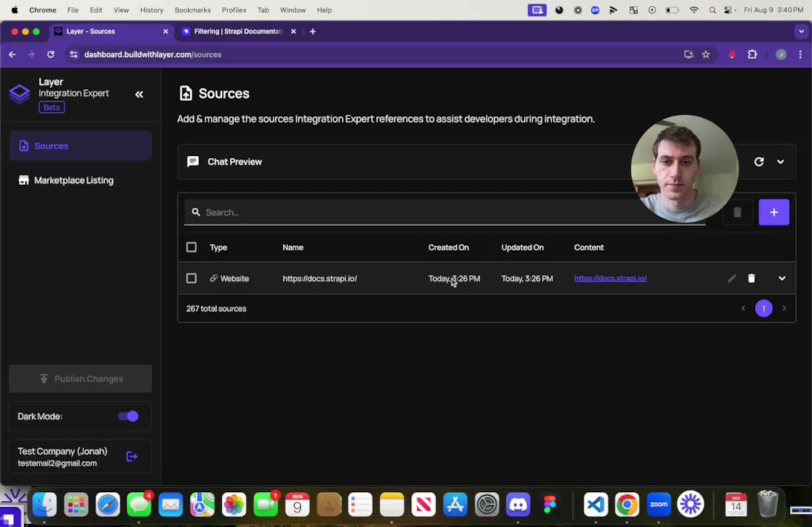
Task: Click the Chat Preview message icon
Action: coord(192,162)
